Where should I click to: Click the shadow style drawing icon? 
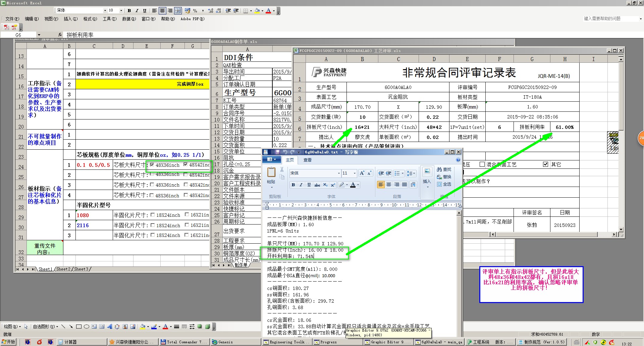click(200, 326)
